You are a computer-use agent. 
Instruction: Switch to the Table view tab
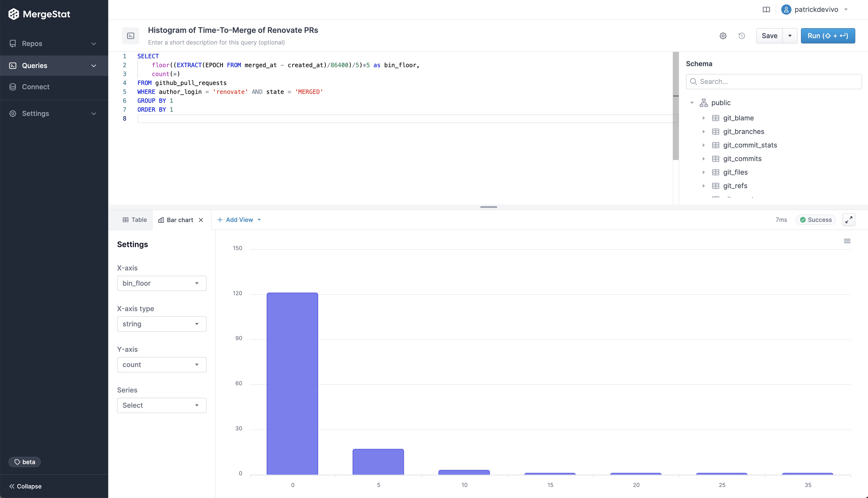coord(135,220)
